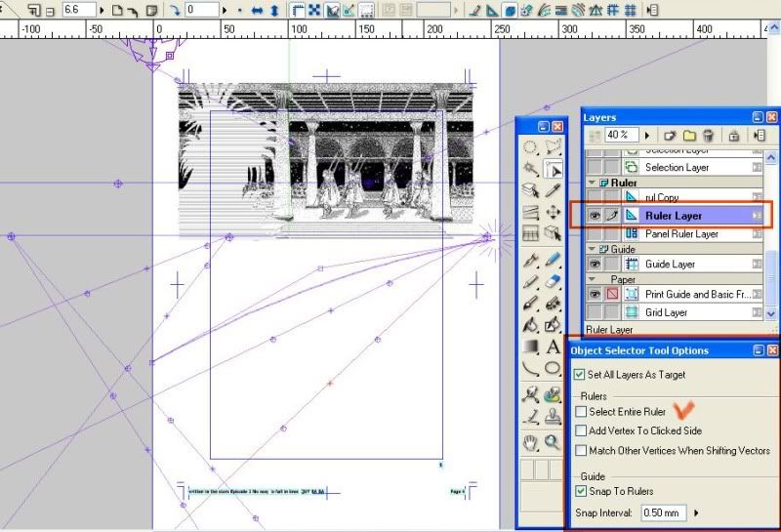Open the rotation angle arrow dropdown

pyautogui.click(x=225, y=10)
